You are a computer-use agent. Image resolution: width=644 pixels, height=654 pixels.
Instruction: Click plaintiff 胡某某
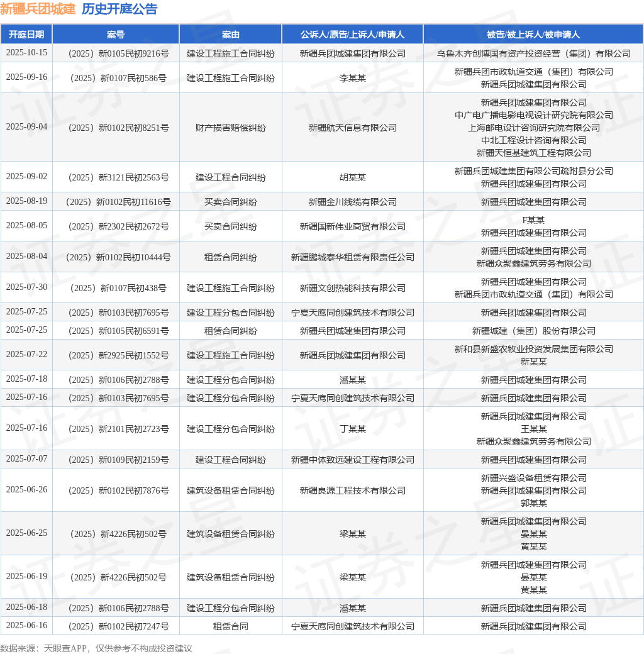(x=352, y=177)
